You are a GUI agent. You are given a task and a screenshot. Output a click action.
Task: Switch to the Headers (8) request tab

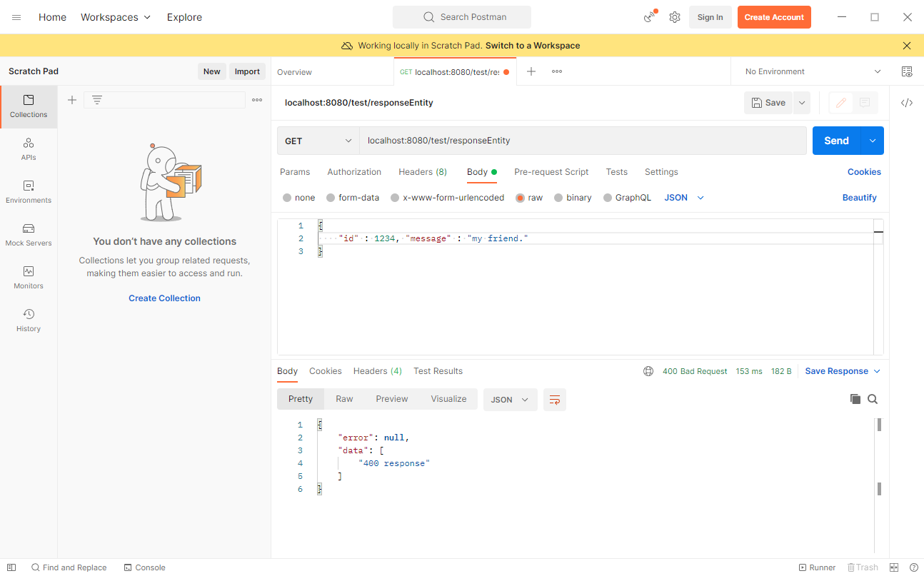point(423,172)
